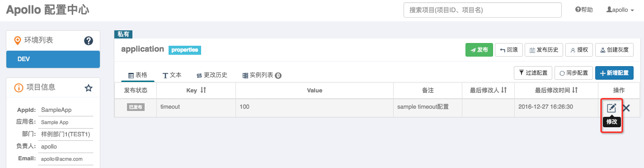Image resolution: width=644 pixels, height=168 pixels.
Task: Open the 实例列表 tab
Action: click(x=262, y=75)
